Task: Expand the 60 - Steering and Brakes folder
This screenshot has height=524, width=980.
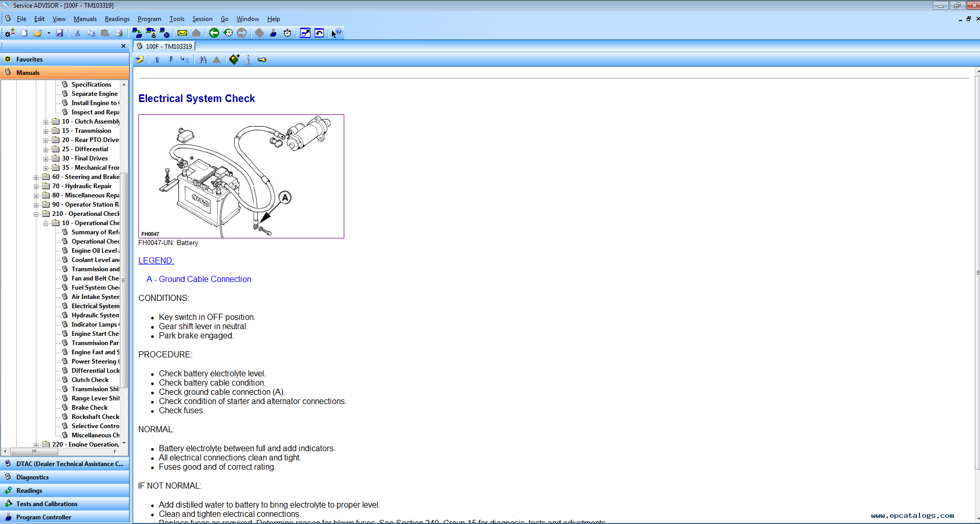Action: pos(36,177)
